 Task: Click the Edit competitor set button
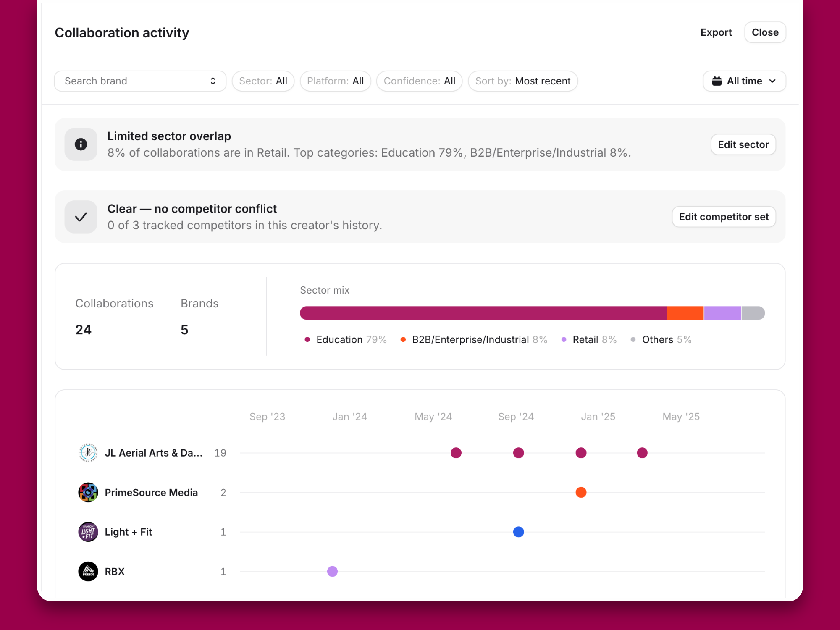(724, 217)
